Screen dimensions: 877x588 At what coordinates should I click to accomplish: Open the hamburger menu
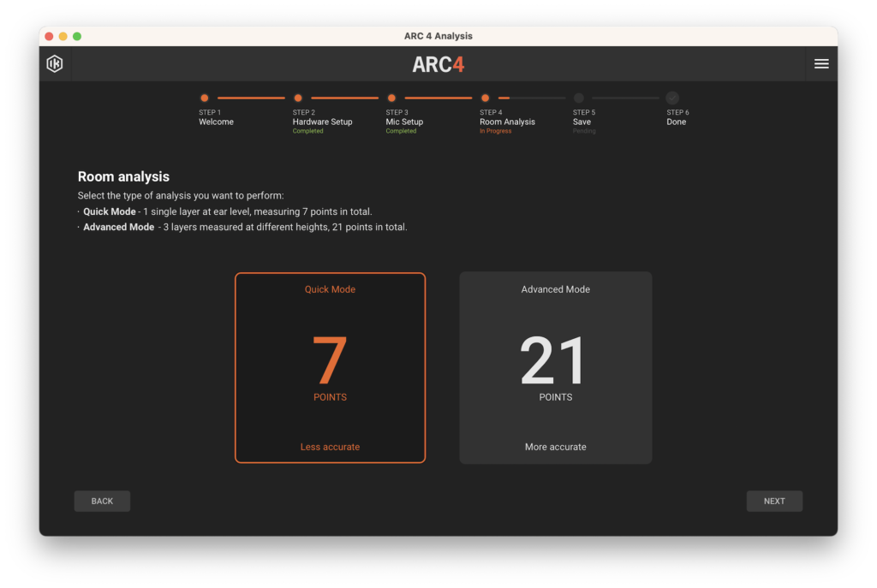pyautogui.click(x=820, y=64)
